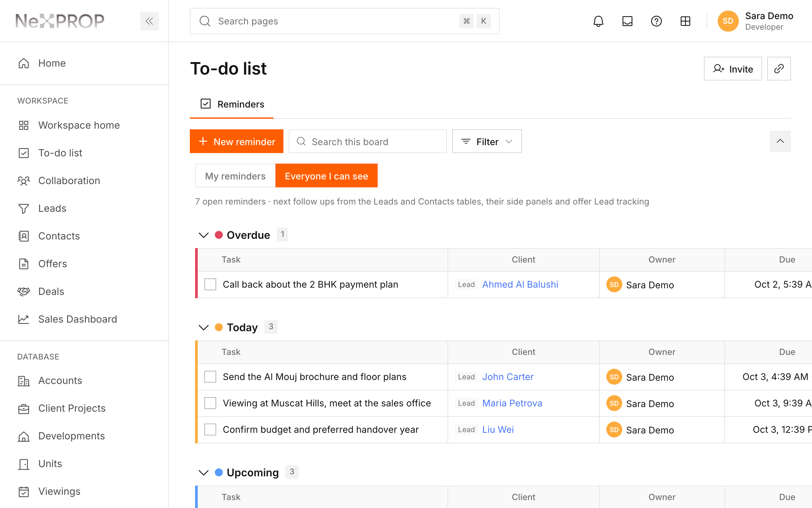
Task: Focus the Search pages field
Action: point(345,21)
